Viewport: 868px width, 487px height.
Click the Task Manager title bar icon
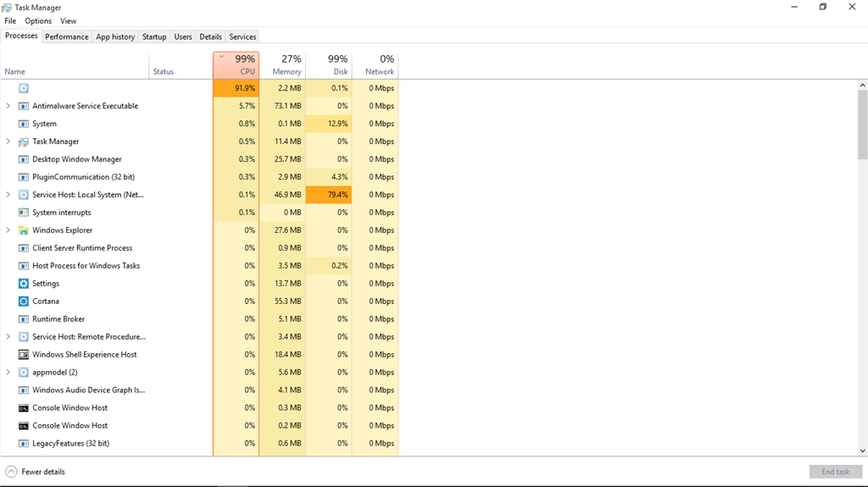7,7
